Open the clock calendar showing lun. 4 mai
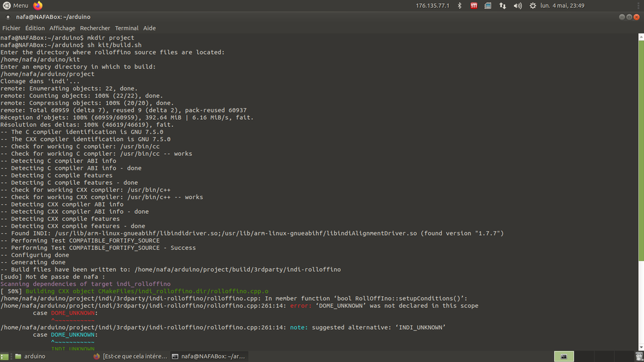 tap(562, 5)
